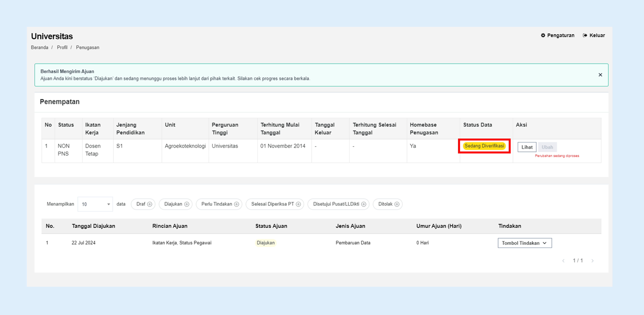Screen dimensions: 644x315
Task: Click the 0 Hari cell
Action: (x=422, y=243)
